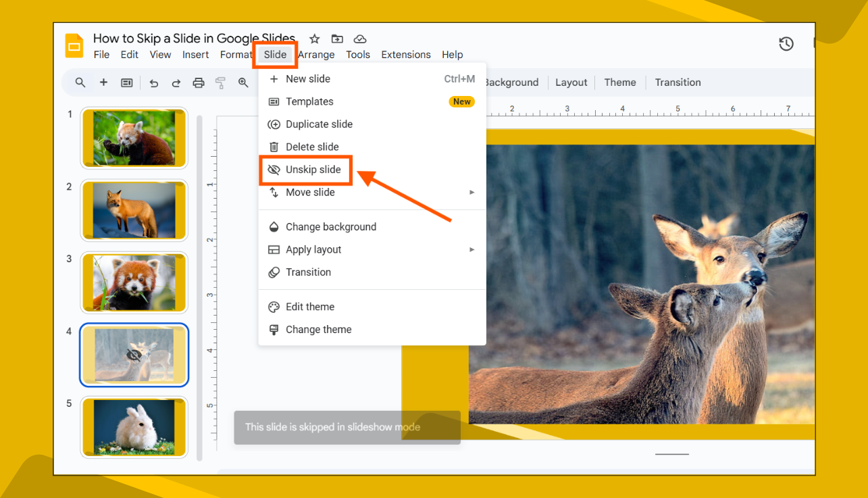Click the Search toolbar icon
Viewport: 868px width, 498px height.
[80, 82]
